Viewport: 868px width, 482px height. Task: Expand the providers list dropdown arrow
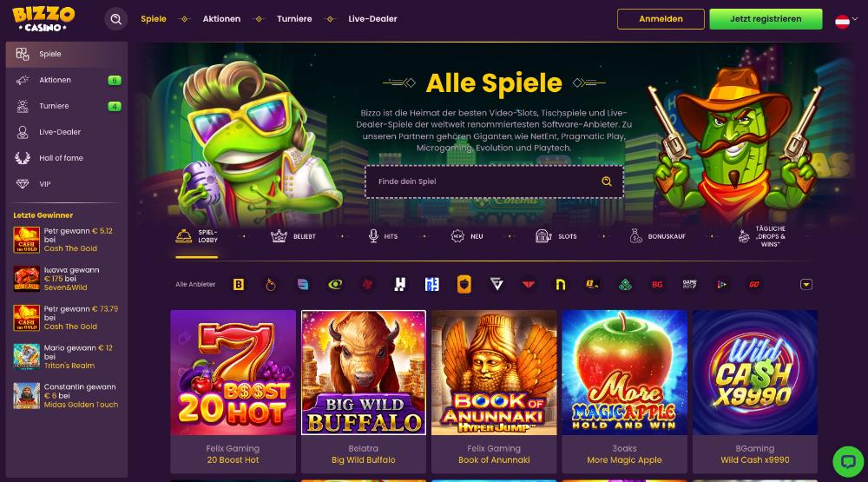pos(806,284)
